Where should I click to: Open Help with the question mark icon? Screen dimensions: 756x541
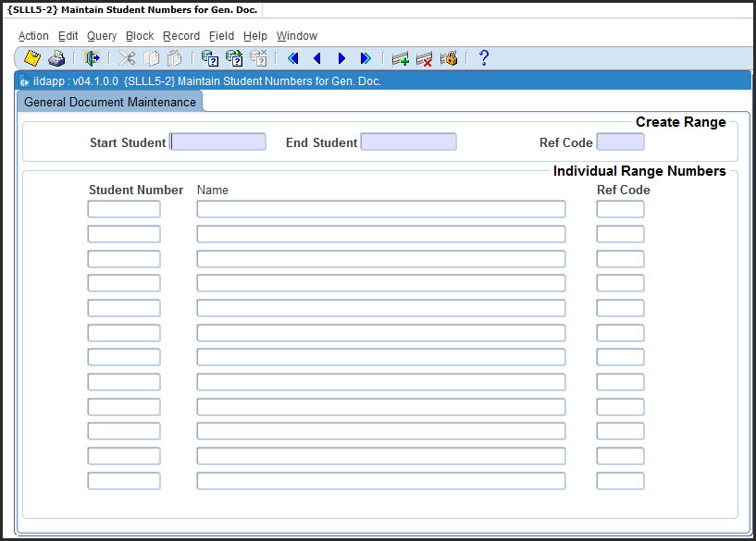pos(484,58)
